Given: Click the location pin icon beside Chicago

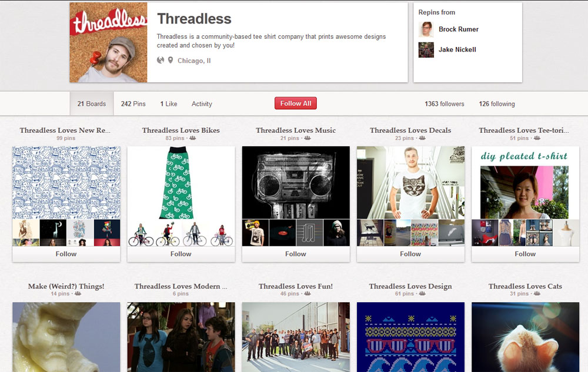Looking at the screenshot, I should click(171, 60).
